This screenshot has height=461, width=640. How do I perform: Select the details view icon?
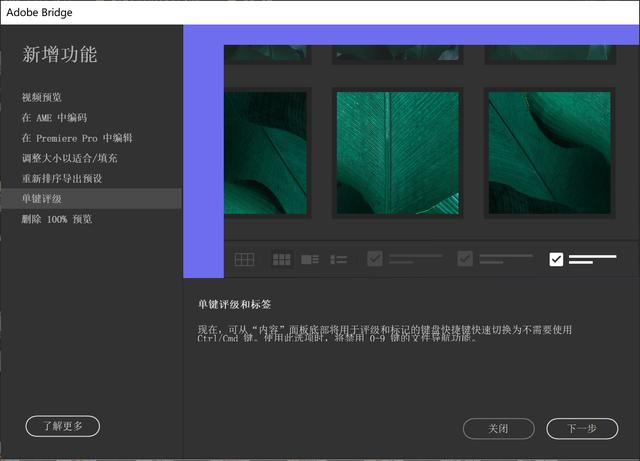tap(310, 259)
